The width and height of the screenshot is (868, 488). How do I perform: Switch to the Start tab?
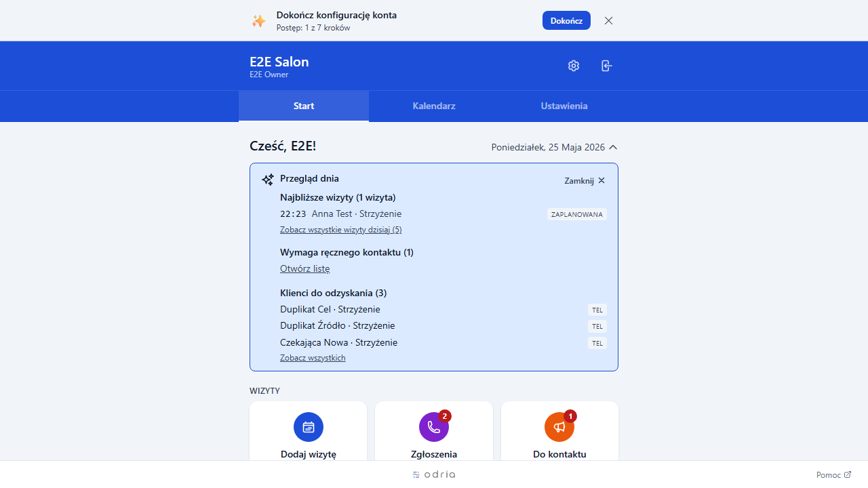coord(304,106)
